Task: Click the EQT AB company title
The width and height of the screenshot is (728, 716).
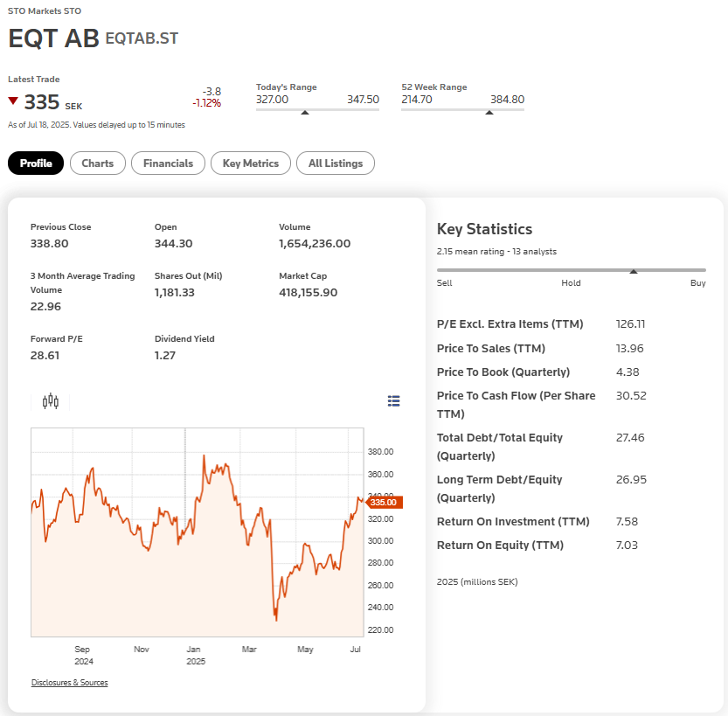Action: 53,38
